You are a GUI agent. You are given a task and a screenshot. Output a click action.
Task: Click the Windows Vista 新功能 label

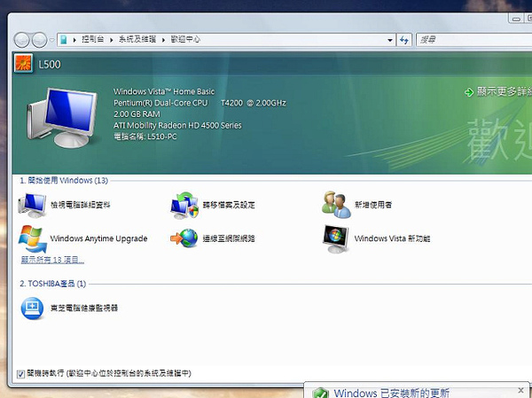392,238
